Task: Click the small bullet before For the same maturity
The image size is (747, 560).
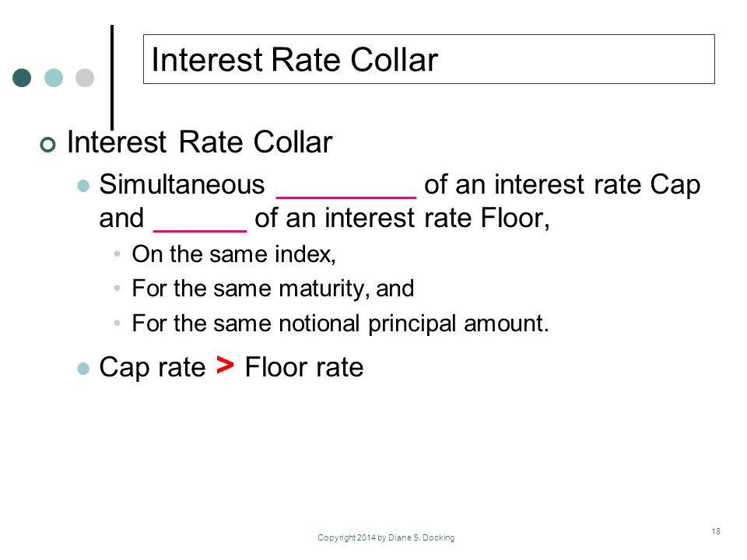Action: pyautogui.click(x=117, y=288)
